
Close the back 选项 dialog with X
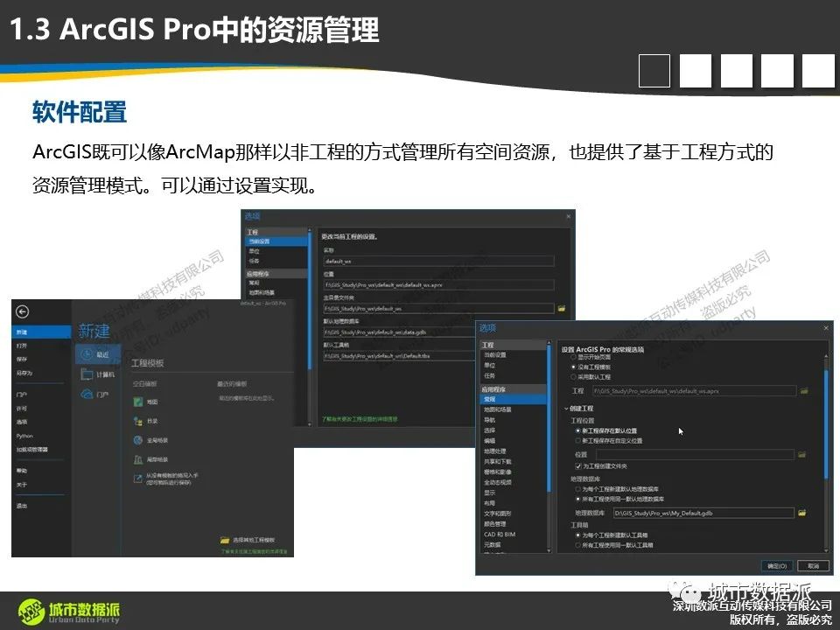(x=569, y=216)
